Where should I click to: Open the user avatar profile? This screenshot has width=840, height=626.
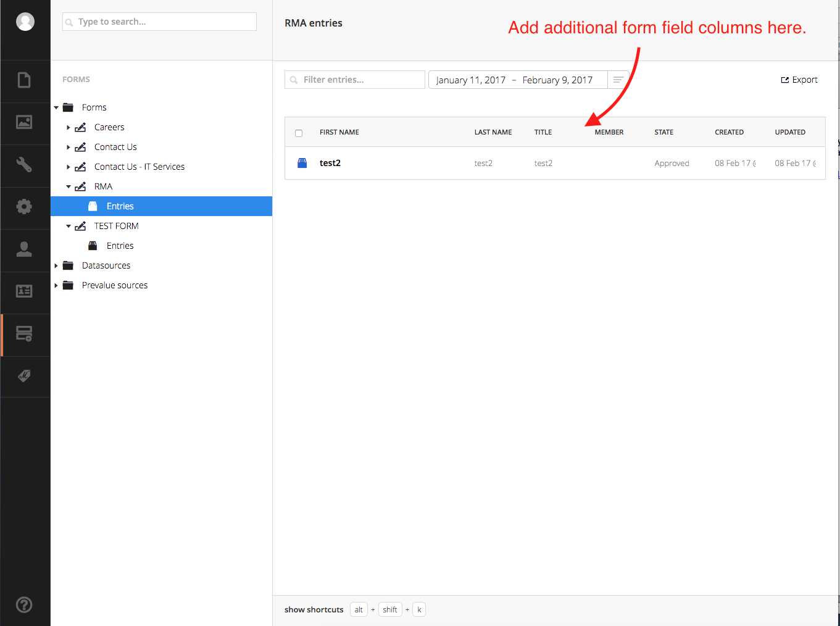coord(25,22)
